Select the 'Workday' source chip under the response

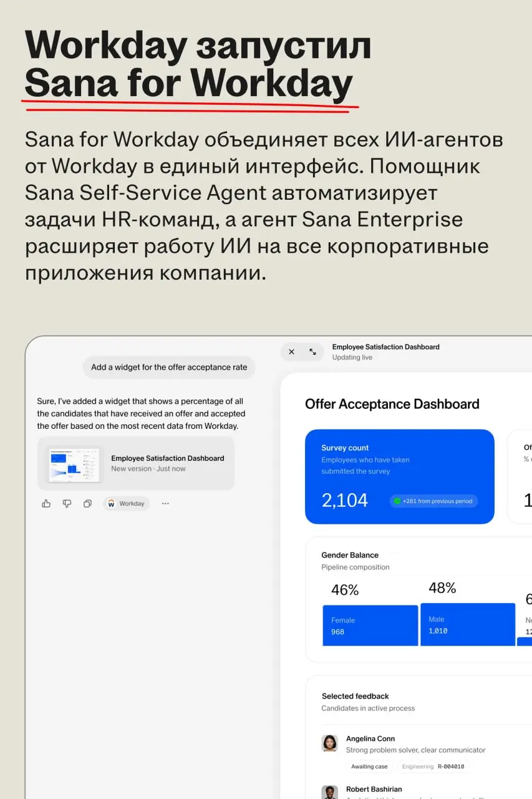pos(126,503)
